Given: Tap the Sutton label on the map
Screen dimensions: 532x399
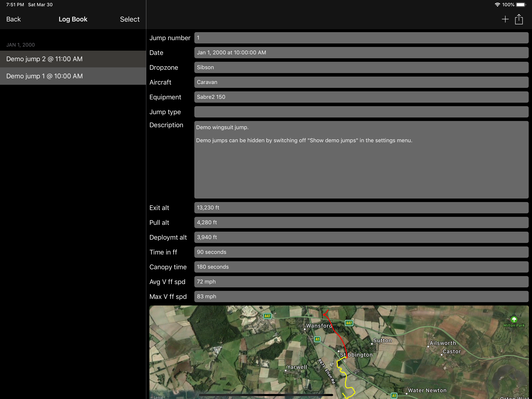Looking at the screenshot, I should point(382,340).
